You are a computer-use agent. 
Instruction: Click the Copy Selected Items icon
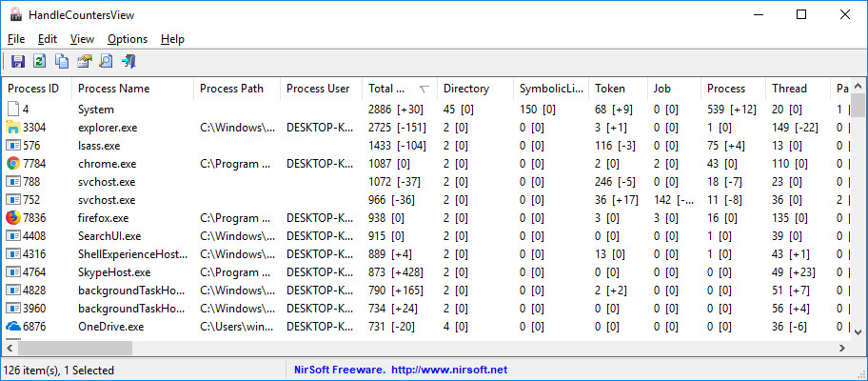(62, 62)
